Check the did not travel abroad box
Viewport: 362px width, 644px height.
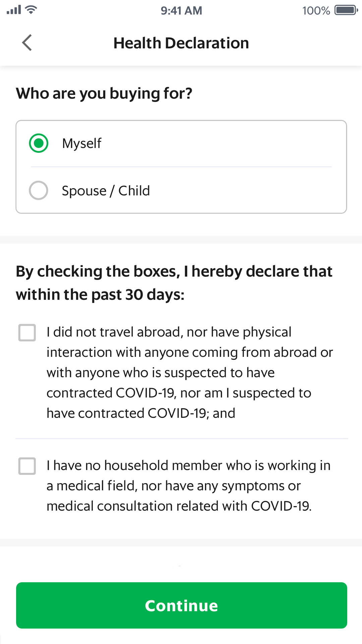coord(27,332)
